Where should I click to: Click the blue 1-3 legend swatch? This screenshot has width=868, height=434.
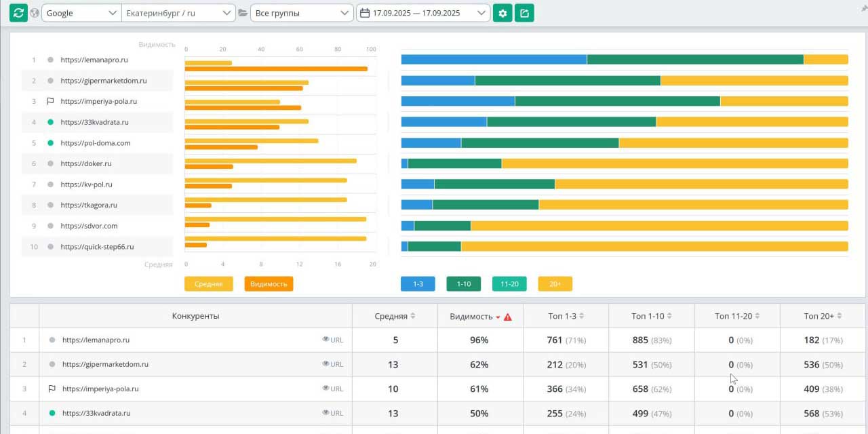[x=418, y=284]
